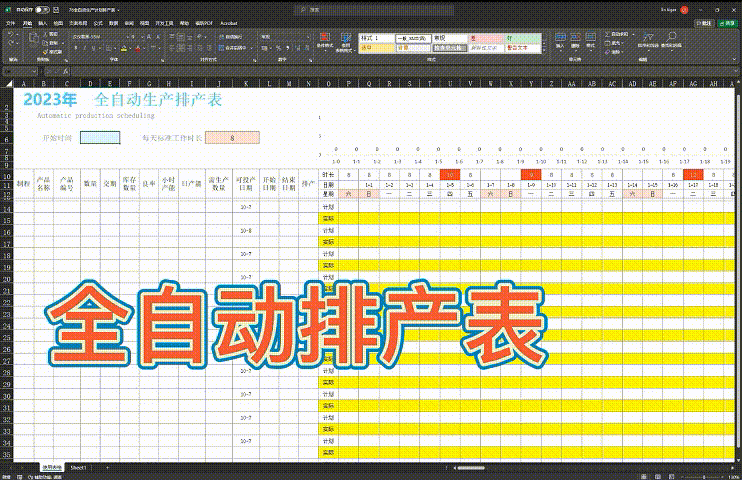Click the pink working hours cell showing 8
This screenshot has height=480, width=742.
click(232, 138)
